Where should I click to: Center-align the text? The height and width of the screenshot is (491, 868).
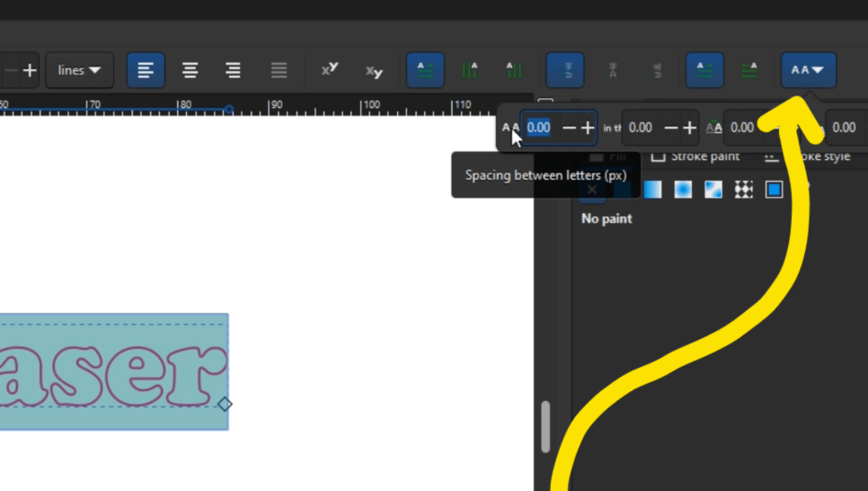click(x=190, y=70)
